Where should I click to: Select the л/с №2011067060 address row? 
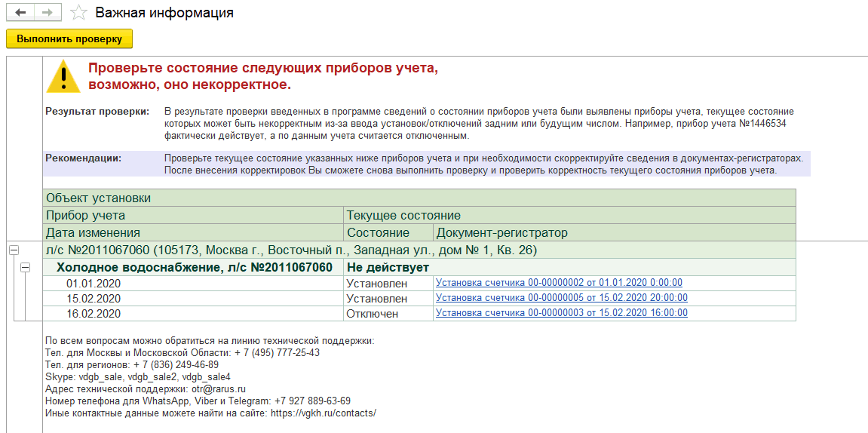(x=419, y=250)
